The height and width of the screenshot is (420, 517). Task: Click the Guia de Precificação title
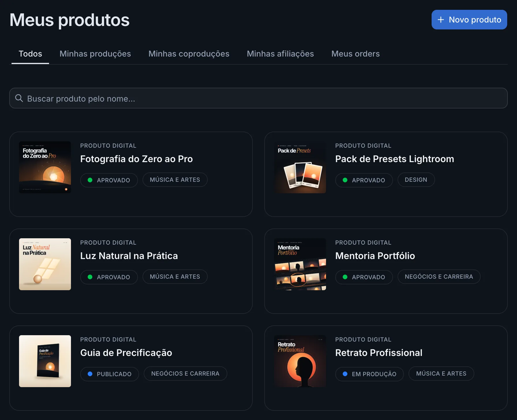point(126,353)
